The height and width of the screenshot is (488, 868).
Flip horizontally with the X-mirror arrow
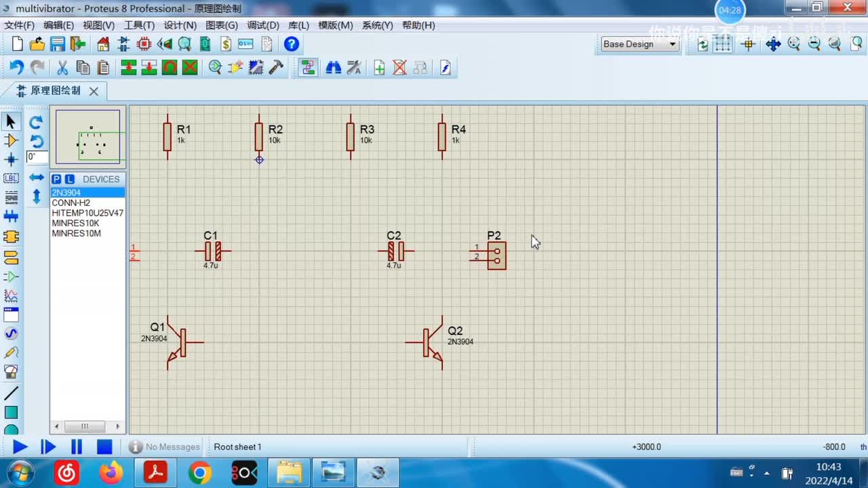tap(37, 178)
